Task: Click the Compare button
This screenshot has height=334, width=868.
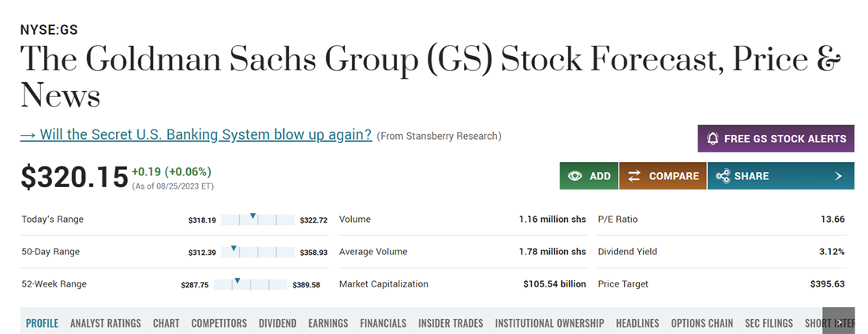Action: (x=663, y=176)
